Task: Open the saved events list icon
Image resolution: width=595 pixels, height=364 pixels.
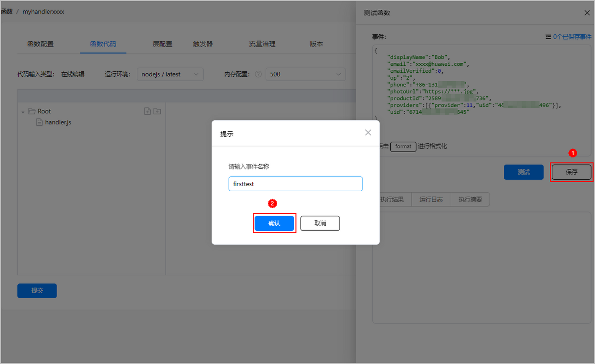Action: [x=548, y=37]
